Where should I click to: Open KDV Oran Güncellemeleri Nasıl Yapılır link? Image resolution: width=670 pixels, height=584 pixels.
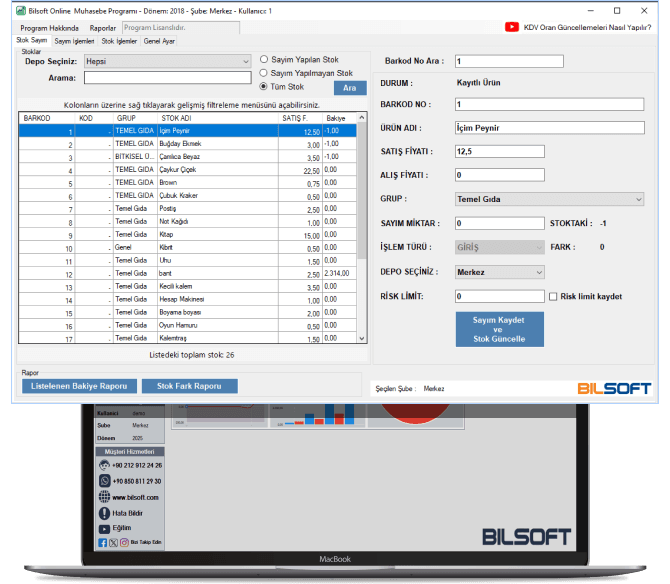tap(588, 27)
